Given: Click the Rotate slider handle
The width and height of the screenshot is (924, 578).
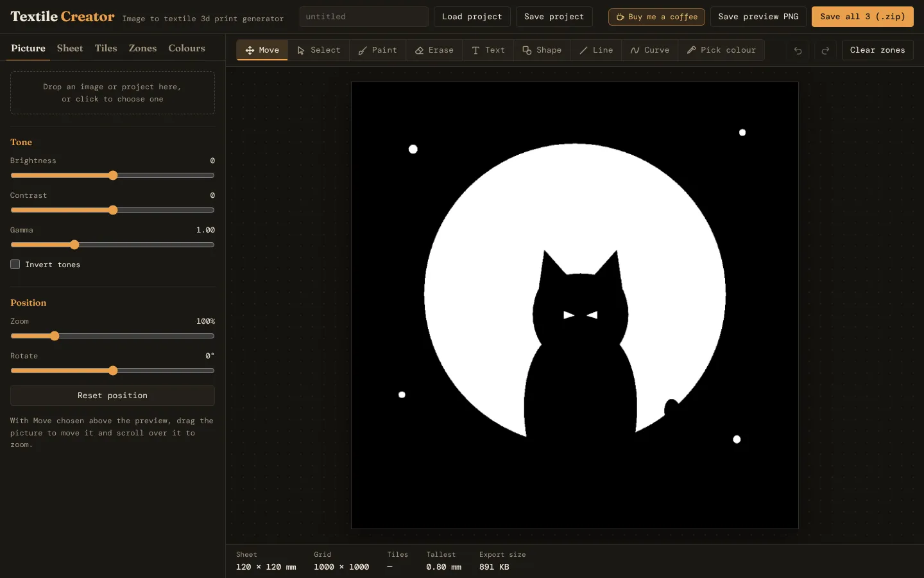Looking at the screenshot, I should pos(113,371).
